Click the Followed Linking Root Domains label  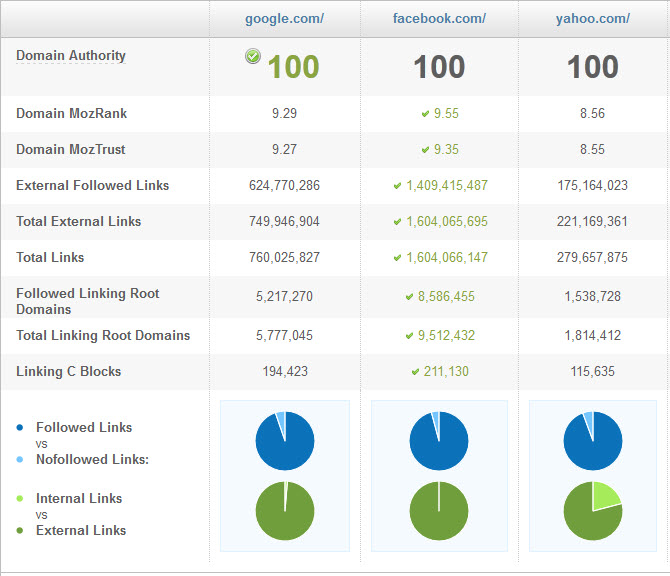point(88,301)
